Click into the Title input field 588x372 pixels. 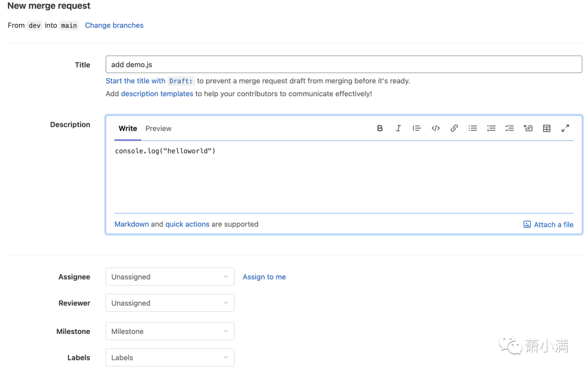pos(344,64)
